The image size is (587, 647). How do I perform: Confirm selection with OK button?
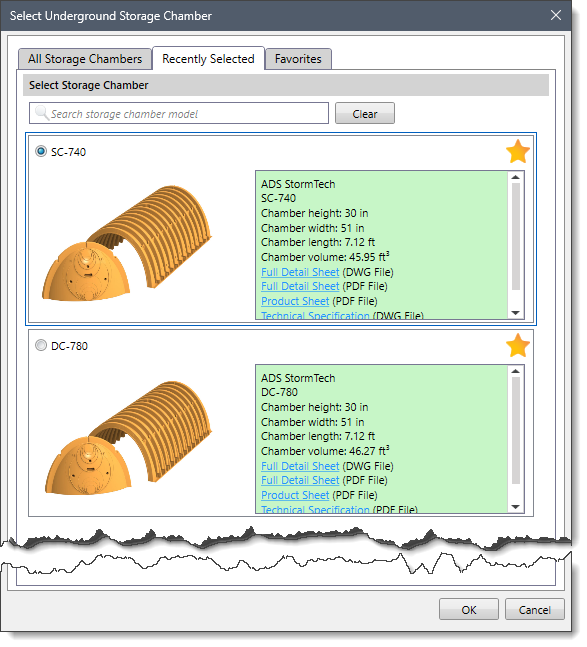[x=469, y=609]
